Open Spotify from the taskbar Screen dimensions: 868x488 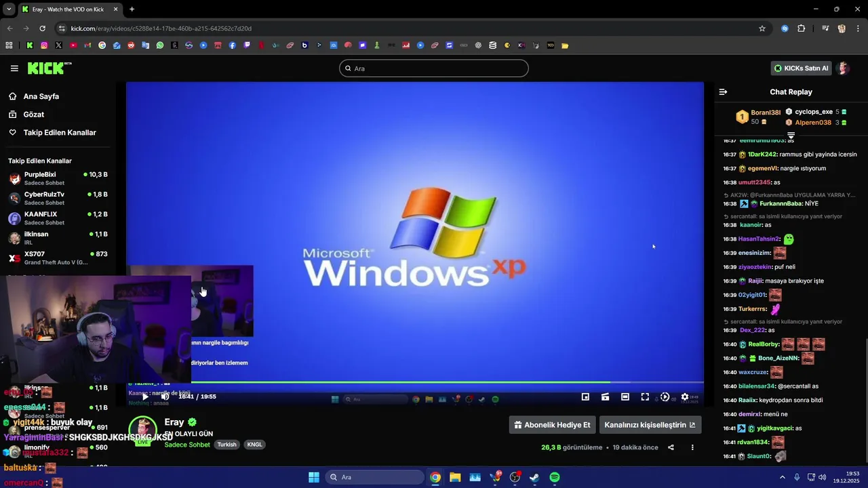(555, 477)
